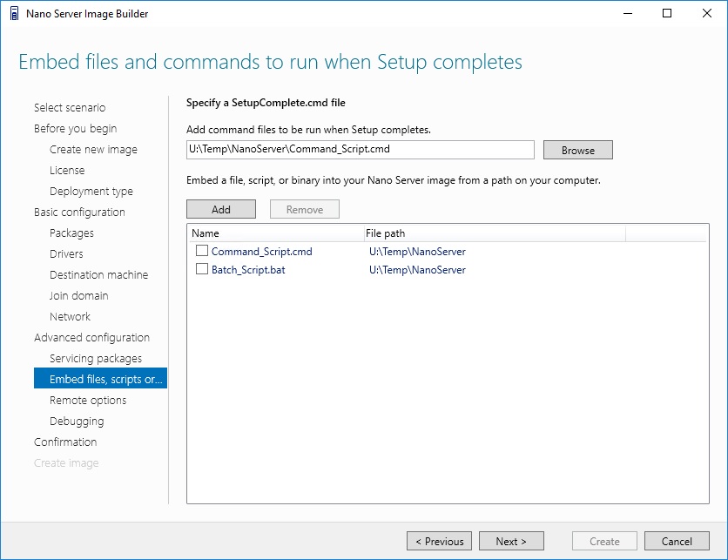Navigate to Deployment type
Viewport: 728px width, 560px height.
pos(91,192)
